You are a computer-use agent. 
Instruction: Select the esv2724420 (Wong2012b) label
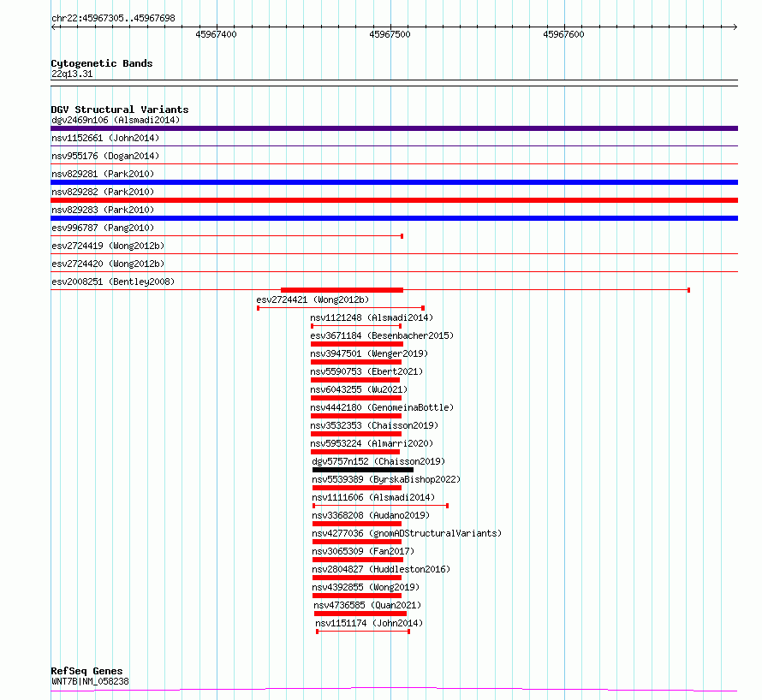coord(108,264)
